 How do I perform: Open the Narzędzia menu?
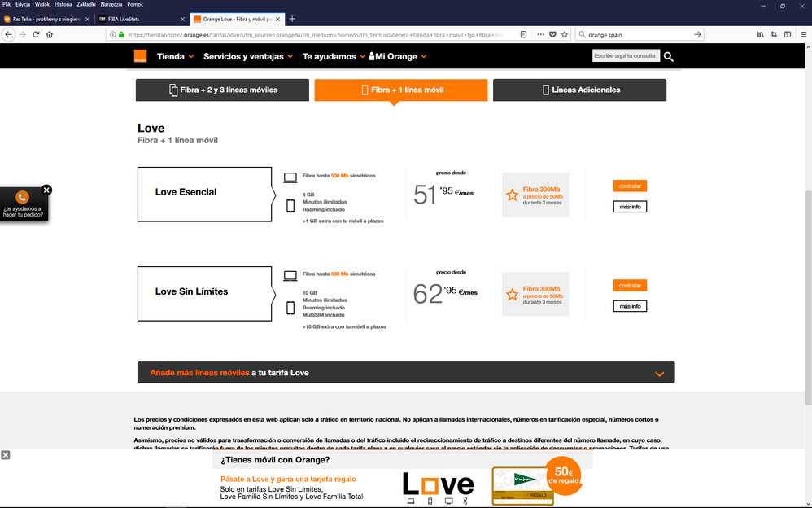(x=111, y=4)
